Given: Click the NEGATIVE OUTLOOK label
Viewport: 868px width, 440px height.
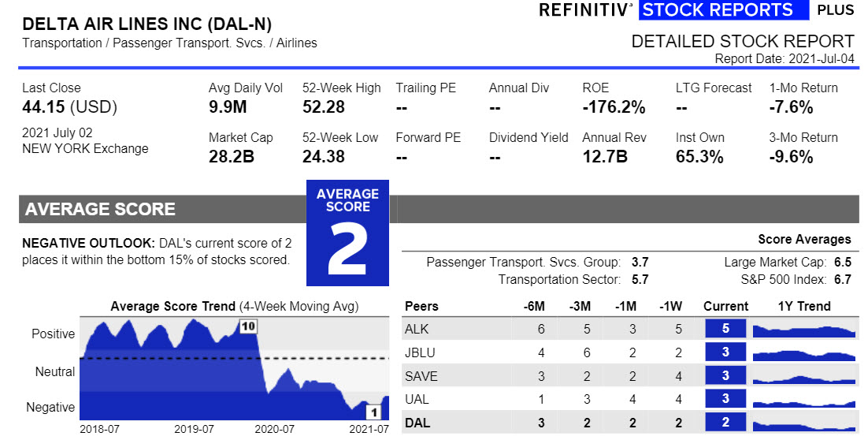Looking at the screenshot, I should [x=88, y=244].
